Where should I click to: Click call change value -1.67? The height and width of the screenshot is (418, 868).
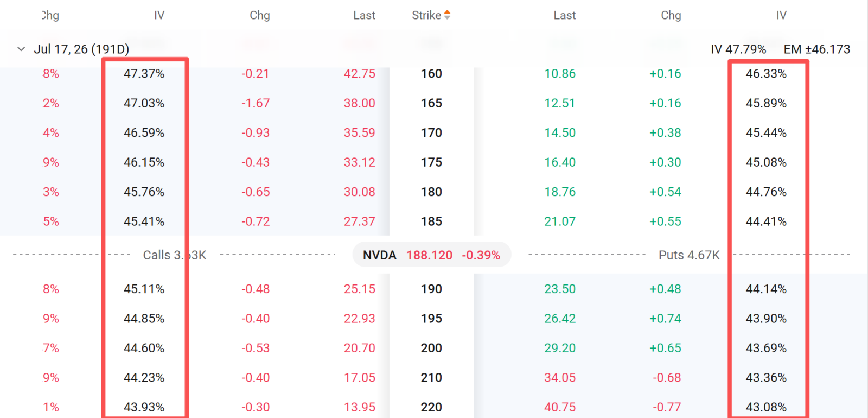pyautogui.click(x=256, y=103)
